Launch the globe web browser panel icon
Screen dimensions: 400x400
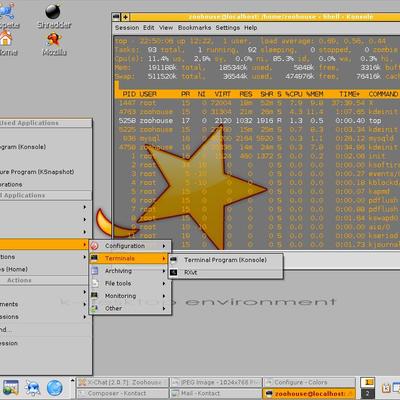coord(55,388)
